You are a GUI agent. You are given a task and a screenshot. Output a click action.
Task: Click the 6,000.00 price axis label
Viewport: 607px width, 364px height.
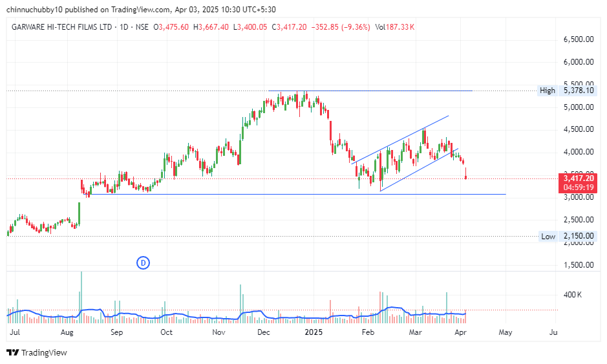(579, 62)
